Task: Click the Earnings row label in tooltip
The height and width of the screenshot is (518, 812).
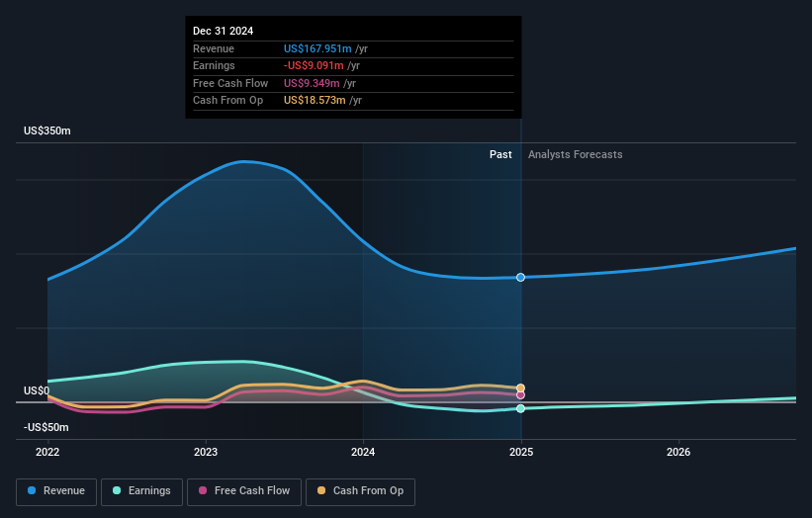Action: click(214, 65)
